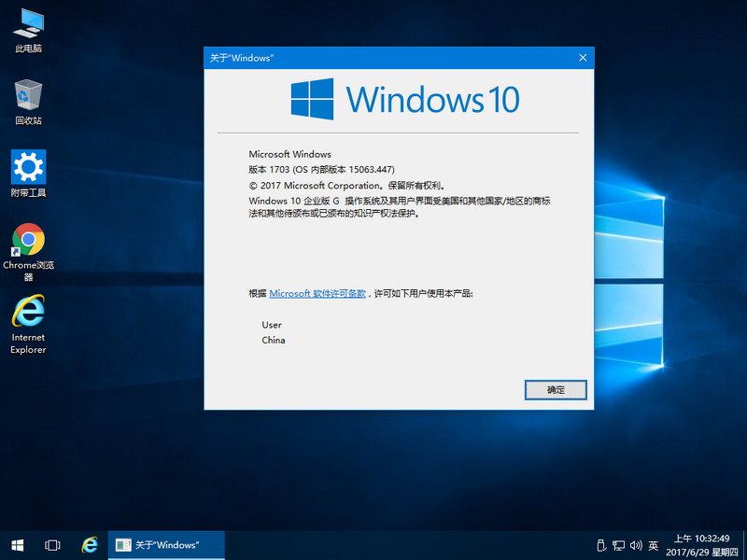Click the 关于"Windows" title bar text
This screenshot has height=560, width=747.
(x=242, y=58)
